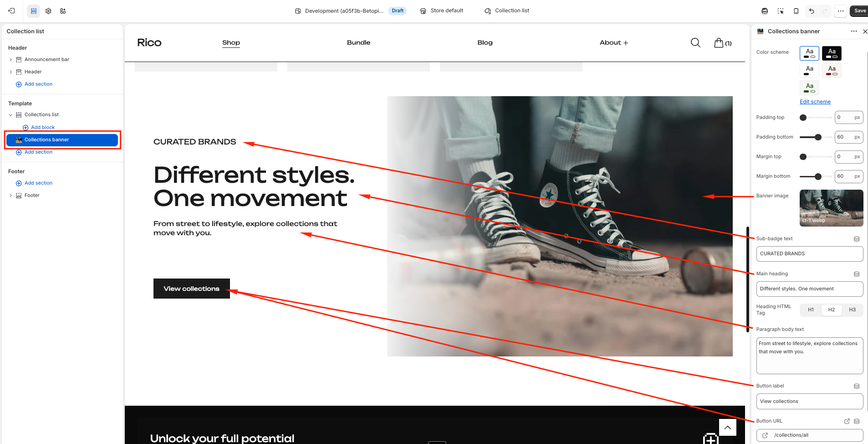Connect dynamic source for Button label

(857, 386)
